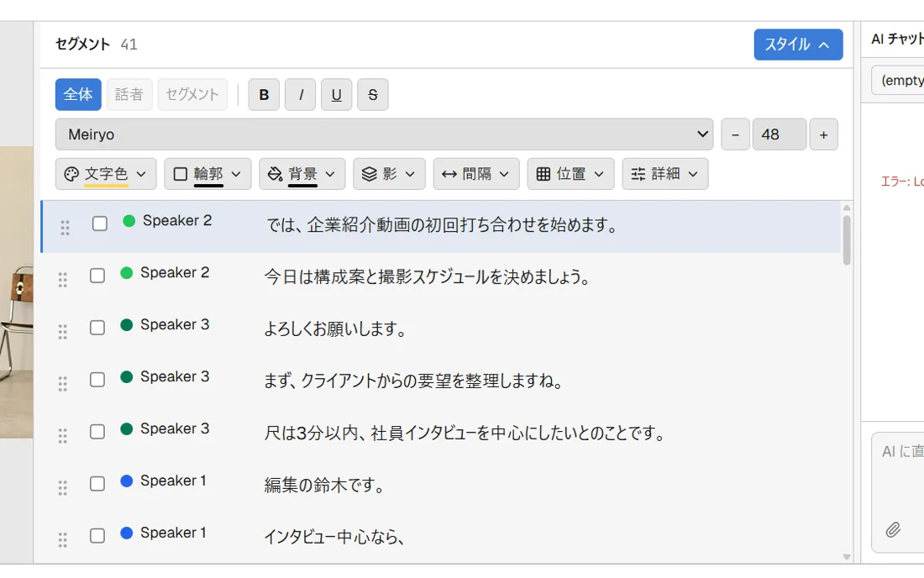The image size is (924, 578).
Task: Click drag handle of まず、クライアント row
Action: pyautogui.click(x=62, y=384)
